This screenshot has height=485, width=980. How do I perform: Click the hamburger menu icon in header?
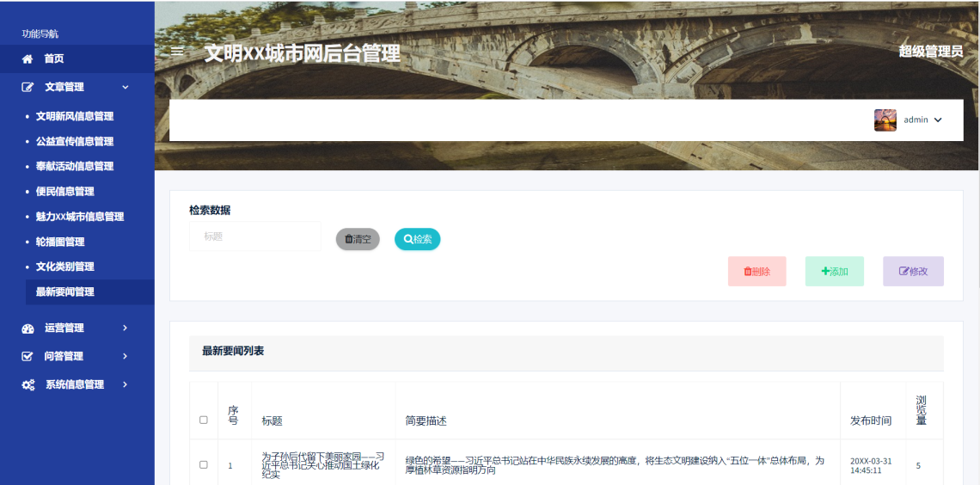pyautogui.click(x=177, y=52)
